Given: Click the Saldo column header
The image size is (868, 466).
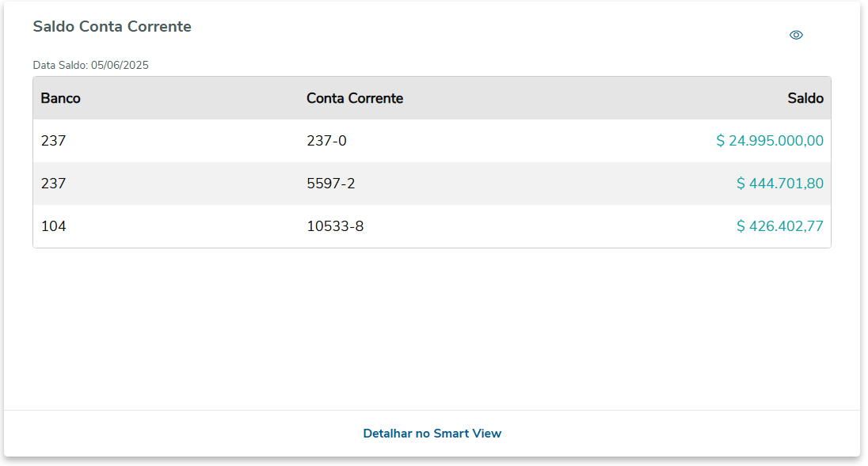Looking at the screenshot, I should point(805,99).
